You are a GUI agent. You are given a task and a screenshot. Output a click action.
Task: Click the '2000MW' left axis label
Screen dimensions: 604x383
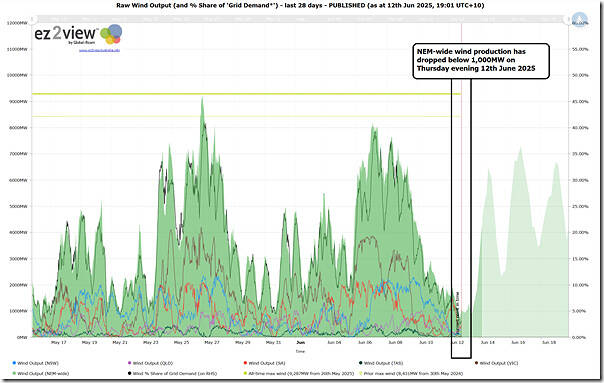point(18,285)
